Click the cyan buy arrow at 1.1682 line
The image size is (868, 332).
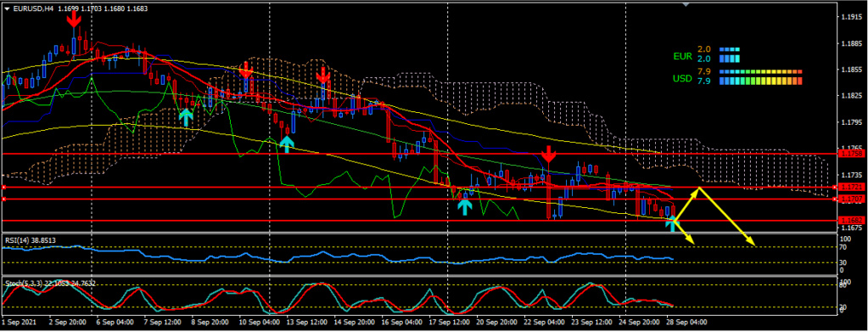click(674, 224)
